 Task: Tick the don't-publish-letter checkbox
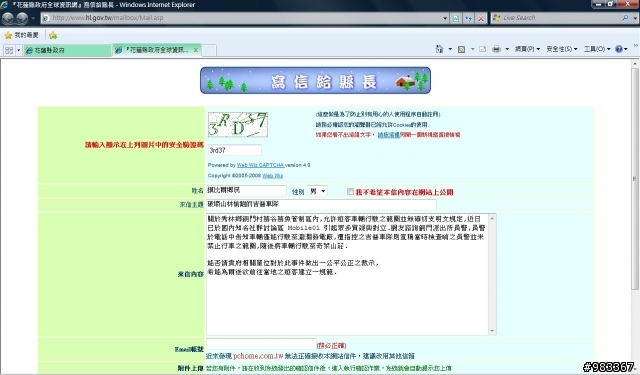point(350,191)
